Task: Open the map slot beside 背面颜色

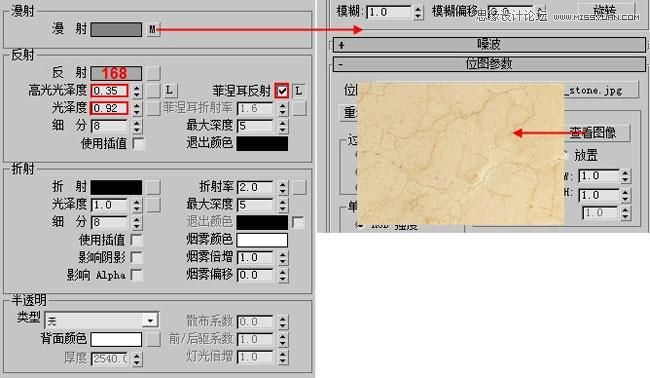Action: 153,339
